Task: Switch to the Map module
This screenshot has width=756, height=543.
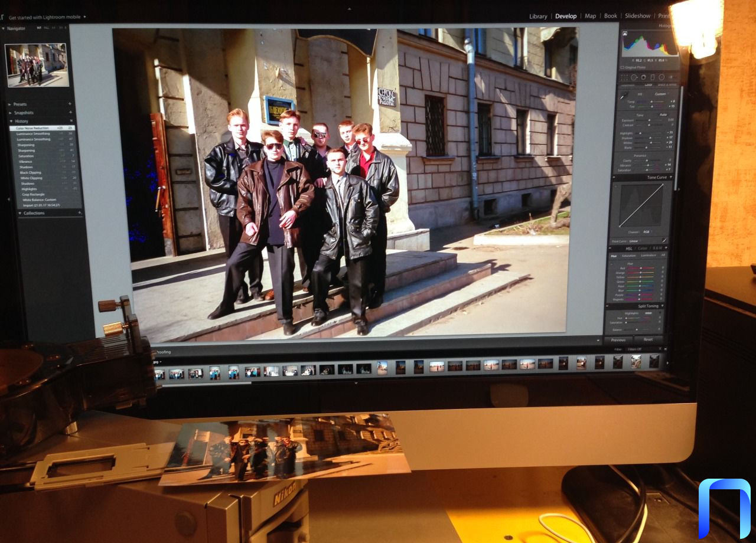Action: coord(590,16)
